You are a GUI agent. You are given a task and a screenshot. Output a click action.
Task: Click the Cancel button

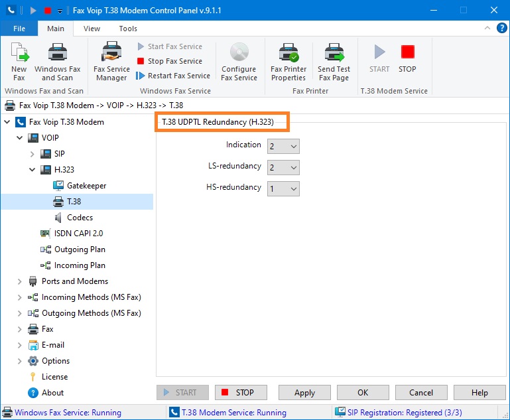click(x=421, y=393)
